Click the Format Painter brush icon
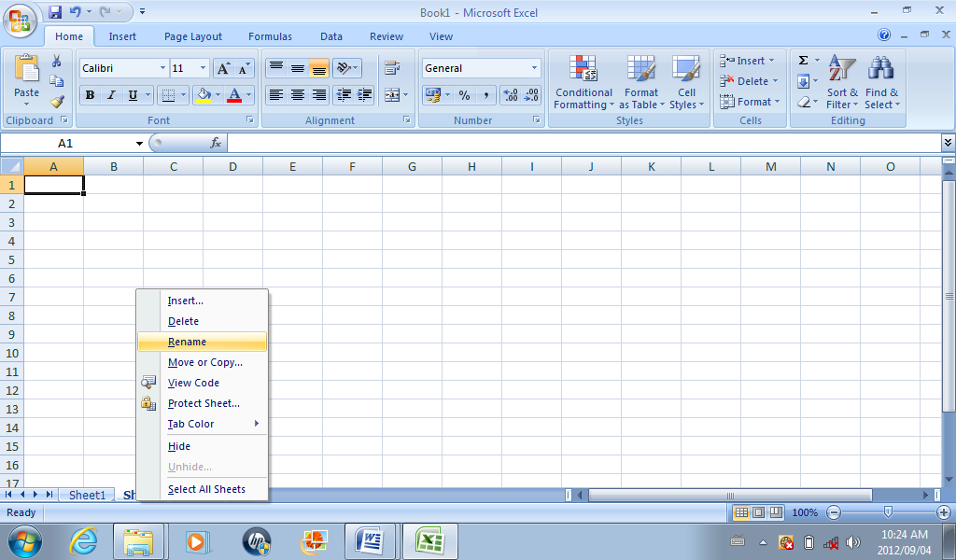 57,102
